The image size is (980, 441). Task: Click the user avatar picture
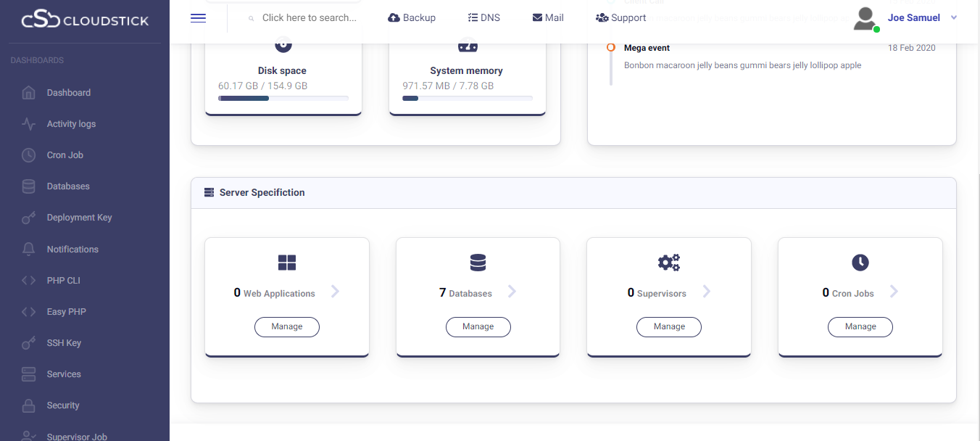coord(865,18)
